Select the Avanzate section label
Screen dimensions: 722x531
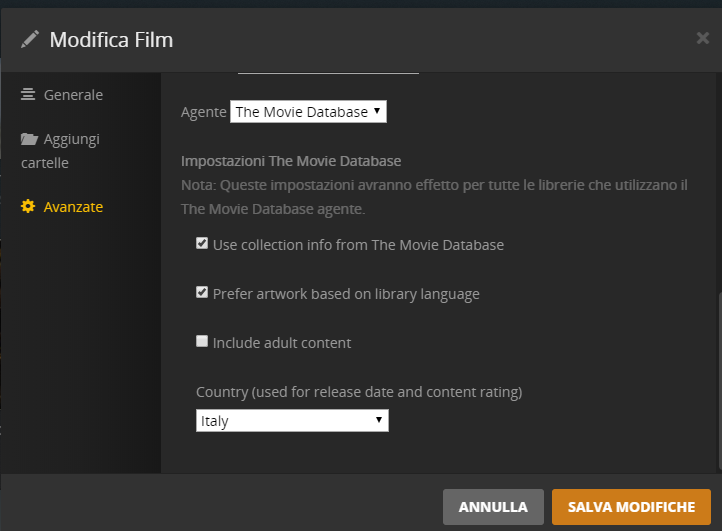[73, 207]
